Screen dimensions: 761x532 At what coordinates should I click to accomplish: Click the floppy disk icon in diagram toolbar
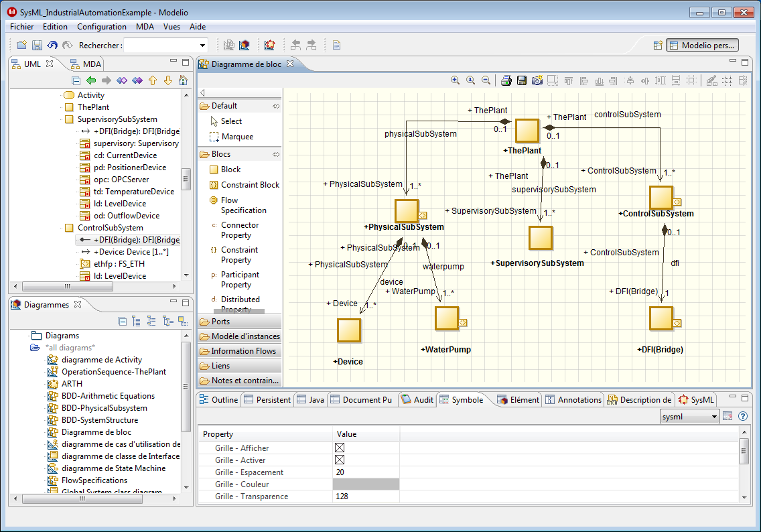[522, 80]
